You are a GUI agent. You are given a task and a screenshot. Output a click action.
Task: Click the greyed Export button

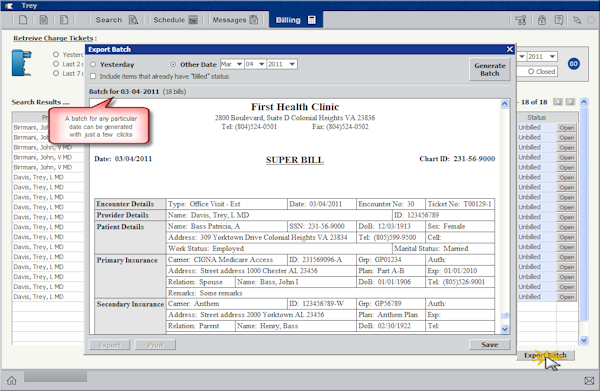coord(109,345)
